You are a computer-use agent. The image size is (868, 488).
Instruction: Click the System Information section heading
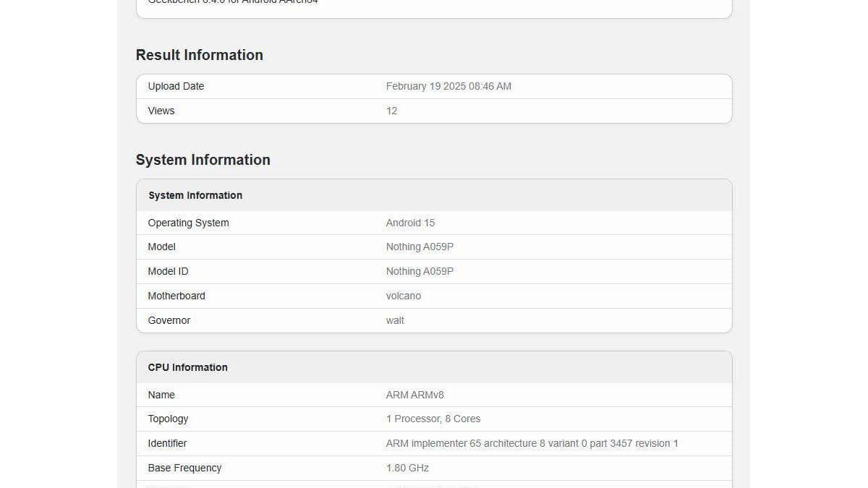pyautogui.click(x=203, y=160)
